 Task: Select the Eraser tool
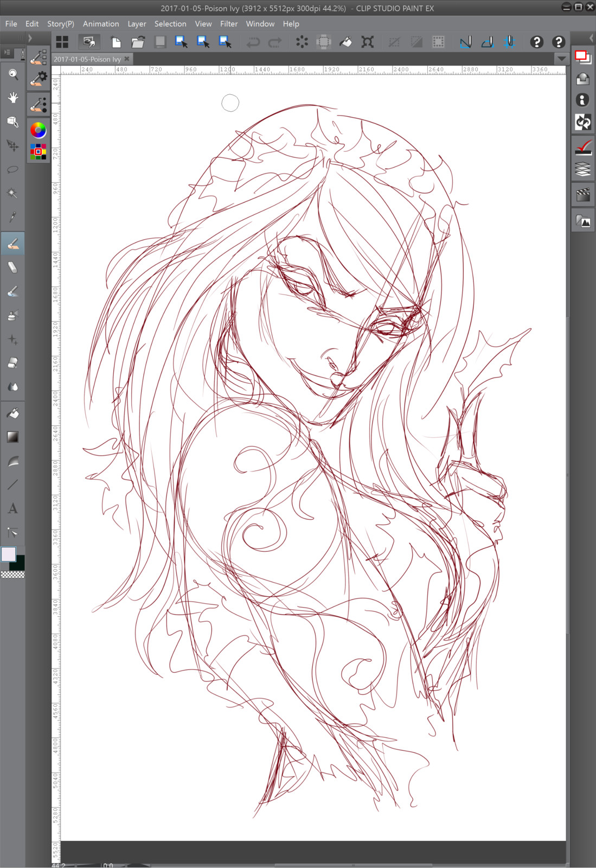(x=13, y=363)
